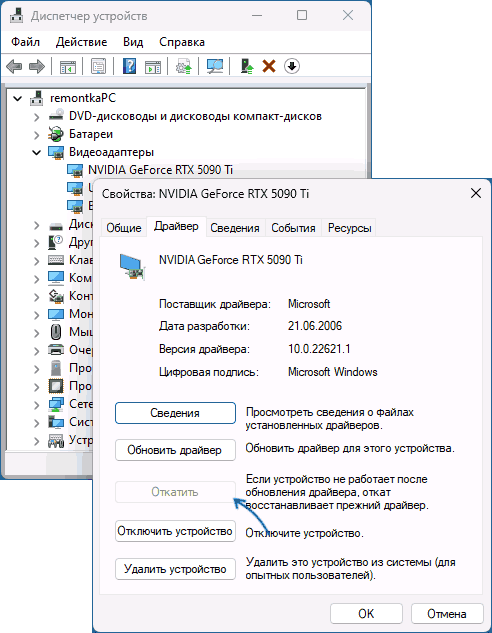This screenshot has width=492, height=633.
Task: Open the Действие menu
Action: coord(82,42)
